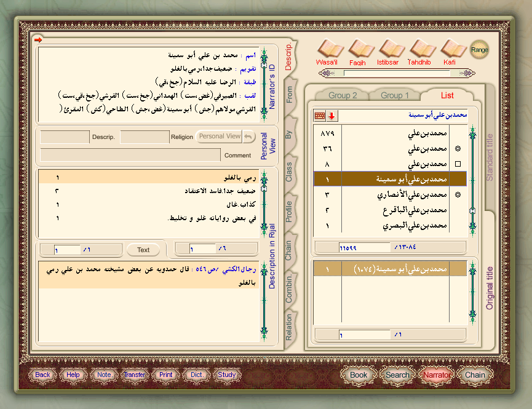Open the From vertical tab
This screenshot has width=532, height=409.
click(289, 95)
